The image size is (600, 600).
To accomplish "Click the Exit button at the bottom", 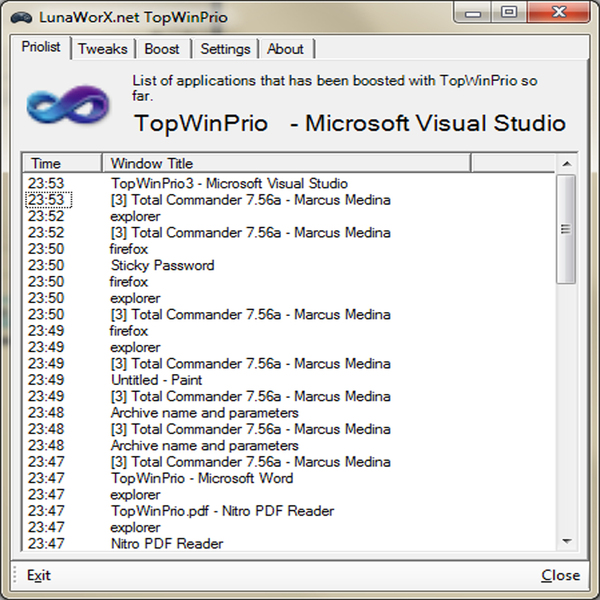I will [39, 575].
